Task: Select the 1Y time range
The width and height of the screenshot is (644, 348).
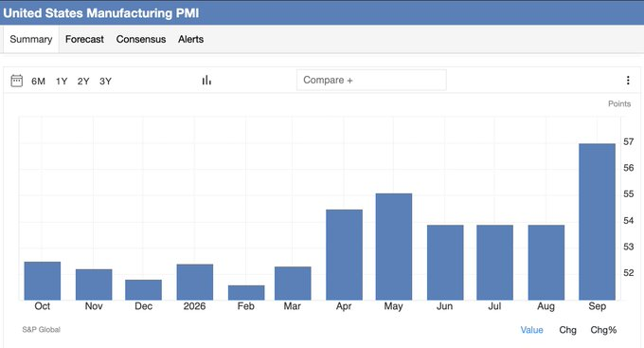Action: click(62, 81)
